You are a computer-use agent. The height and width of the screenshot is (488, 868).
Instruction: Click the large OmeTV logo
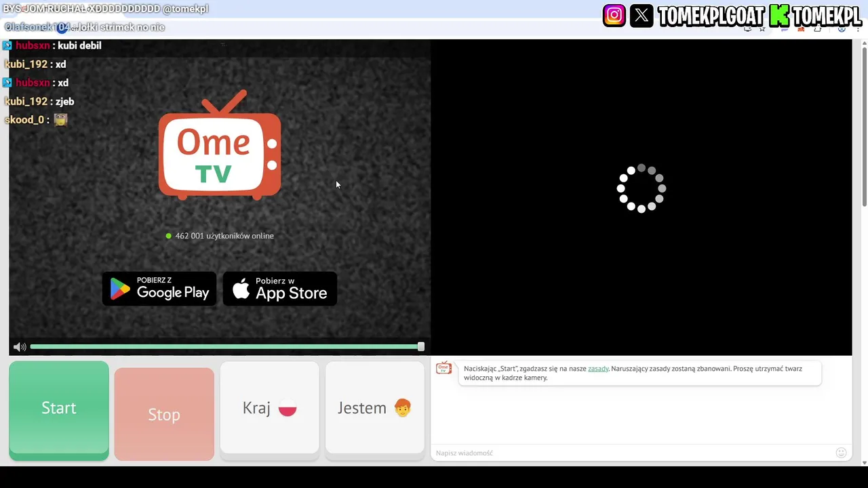point(220,145)
